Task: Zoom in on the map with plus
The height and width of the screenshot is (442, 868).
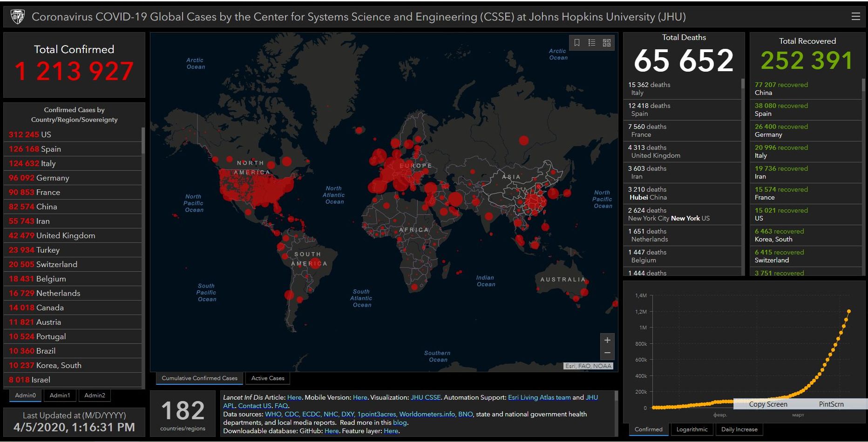Action: click(x=607, y=340)
